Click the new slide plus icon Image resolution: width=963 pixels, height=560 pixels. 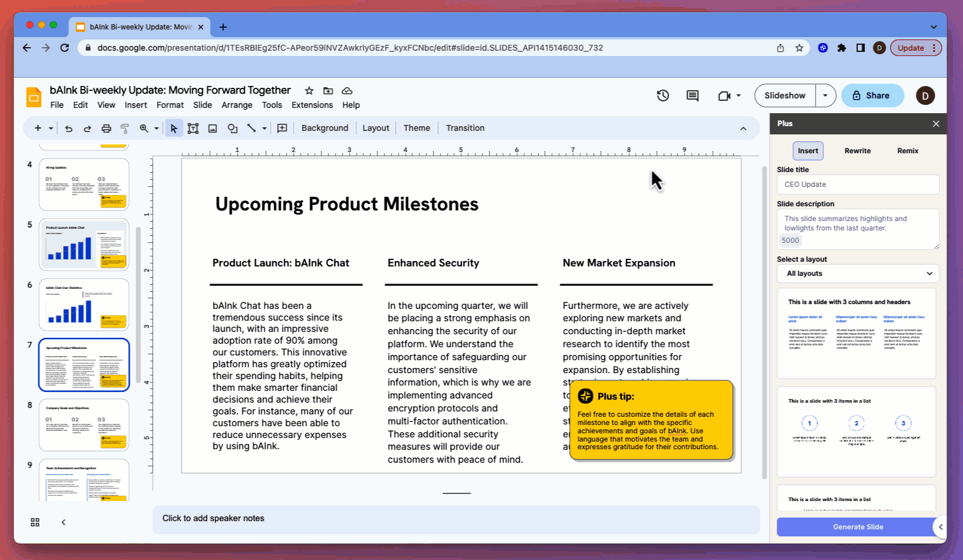pos(38,128)
